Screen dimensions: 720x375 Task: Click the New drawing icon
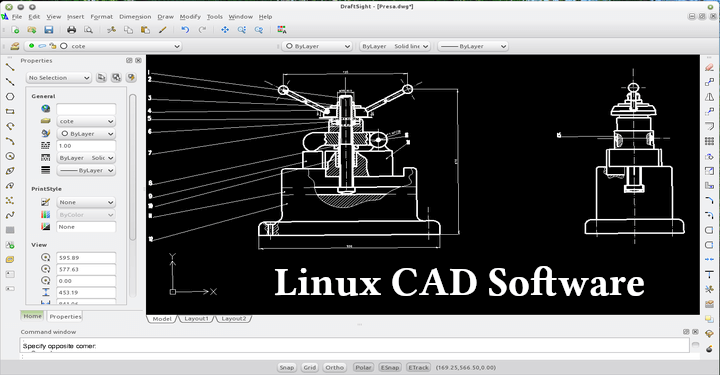15,30
